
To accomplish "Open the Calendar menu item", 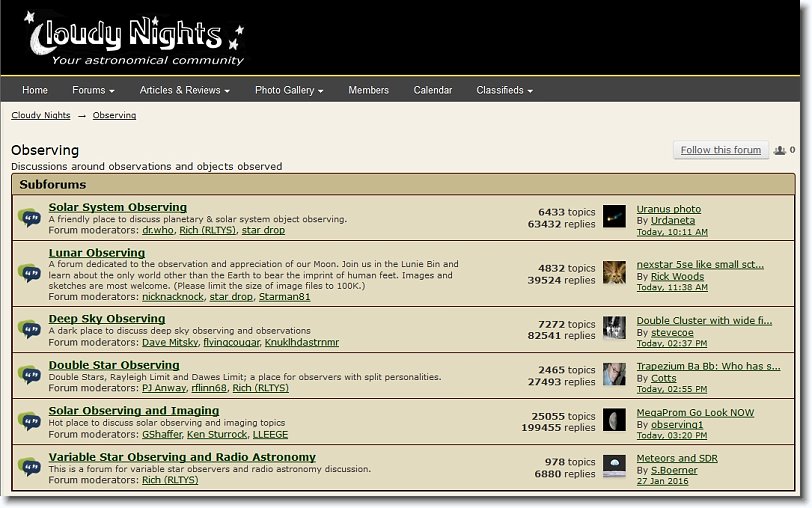I will tap(432, 90).
